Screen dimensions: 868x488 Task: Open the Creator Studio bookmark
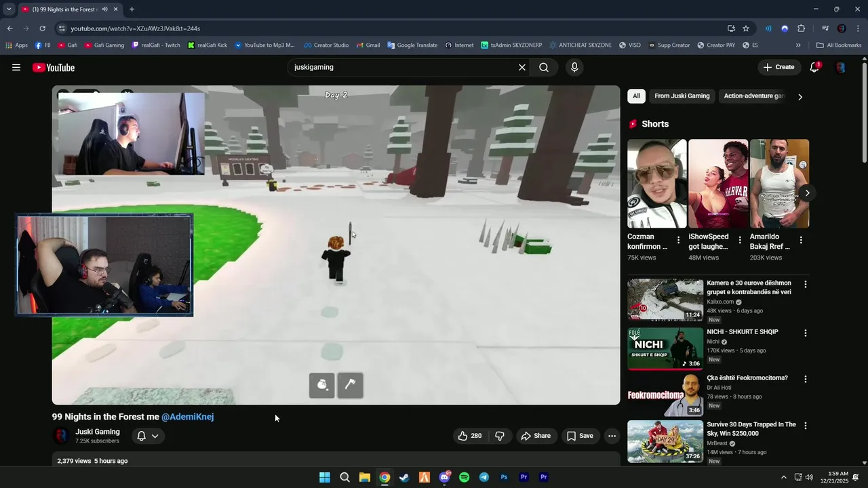[x=326, y=45]
